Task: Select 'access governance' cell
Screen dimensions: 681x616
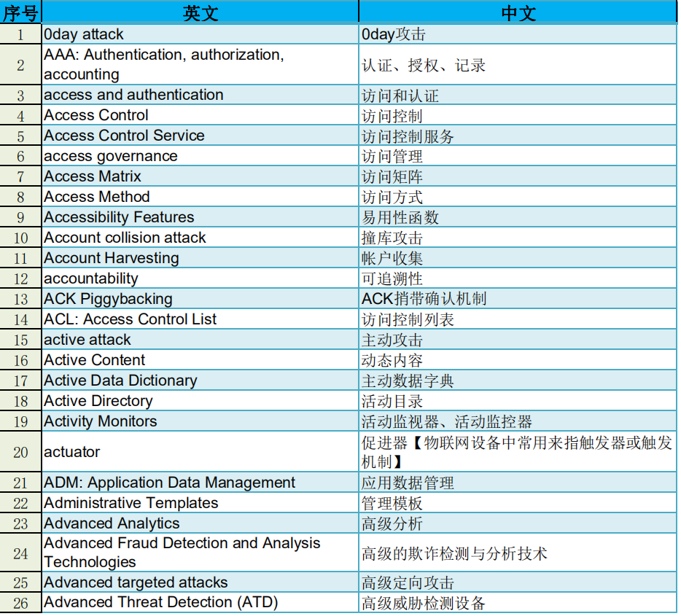Action: [x=201, y=156]
